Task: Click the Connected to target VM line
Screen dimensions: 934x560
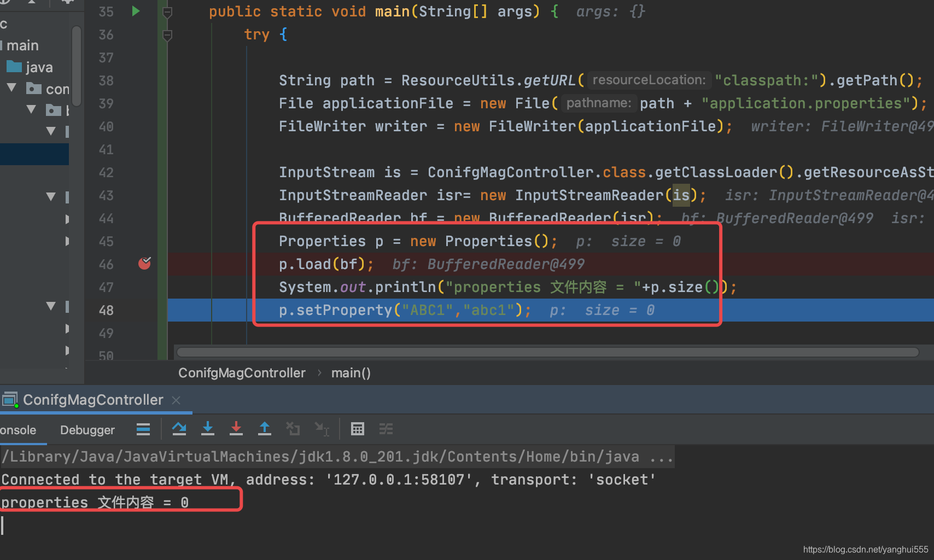Action: 328,480
